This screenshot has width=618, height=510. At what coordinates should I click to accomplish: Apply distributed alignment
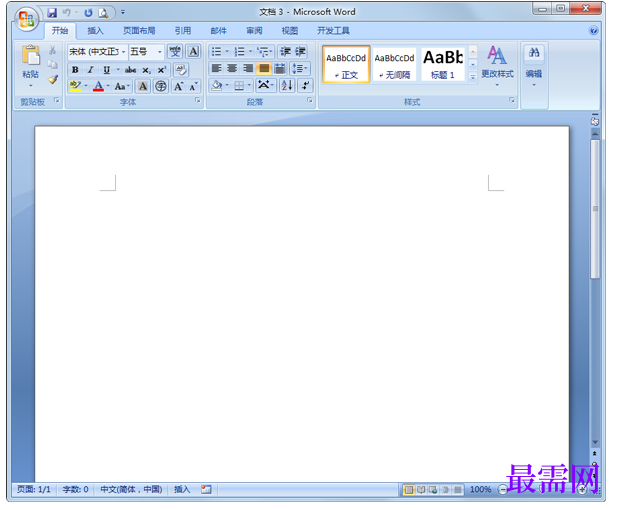[280, 69]
